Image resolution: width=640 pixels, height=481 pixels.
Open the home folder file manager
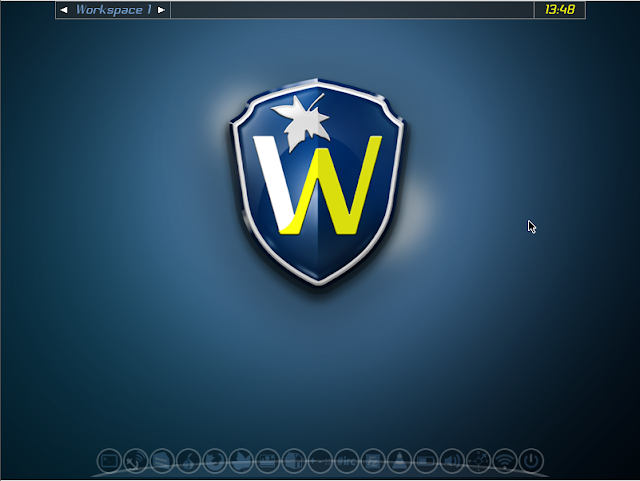point(294,461)
